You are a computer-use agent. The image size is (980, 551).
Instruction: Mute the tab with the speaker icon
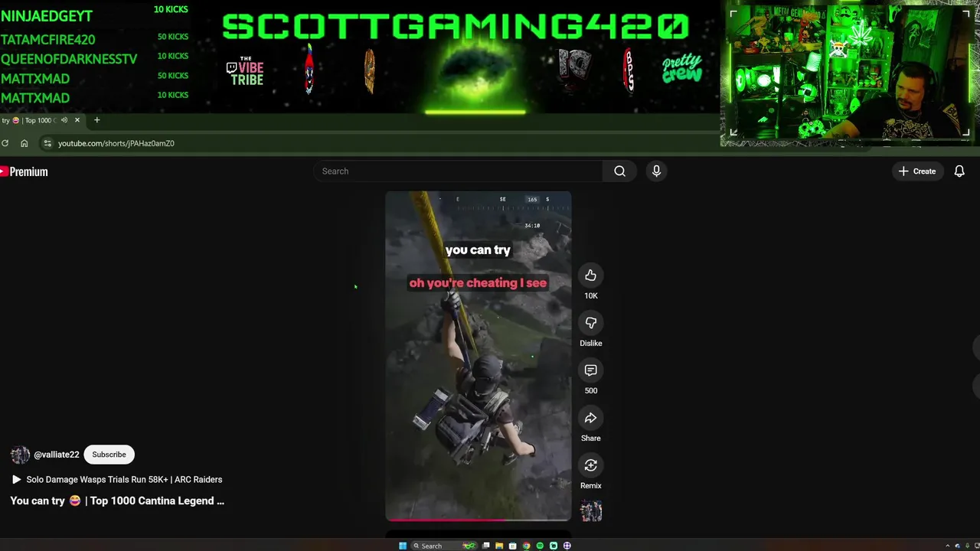click(x=64, y=120)
